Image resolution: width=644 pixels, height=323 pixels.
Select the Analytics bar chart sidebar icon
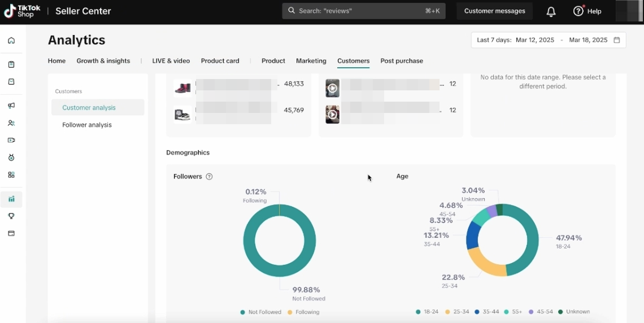point(11,199)
